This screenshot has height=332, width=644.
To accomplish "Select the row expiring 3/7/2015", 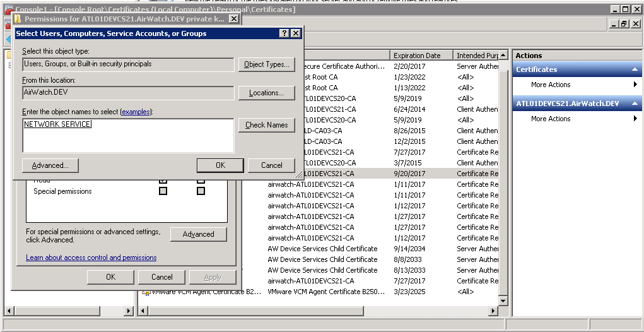I will (402, 163).
